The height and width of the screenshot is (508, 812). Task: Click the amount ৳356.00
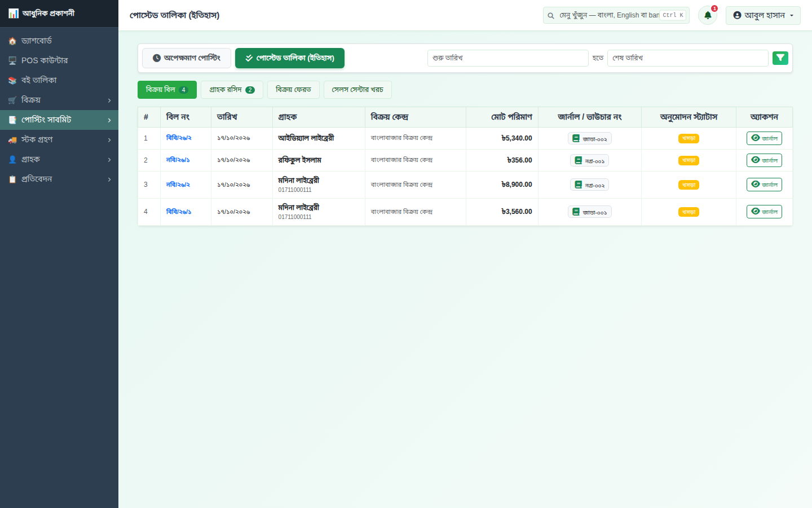tap(519, 160)
